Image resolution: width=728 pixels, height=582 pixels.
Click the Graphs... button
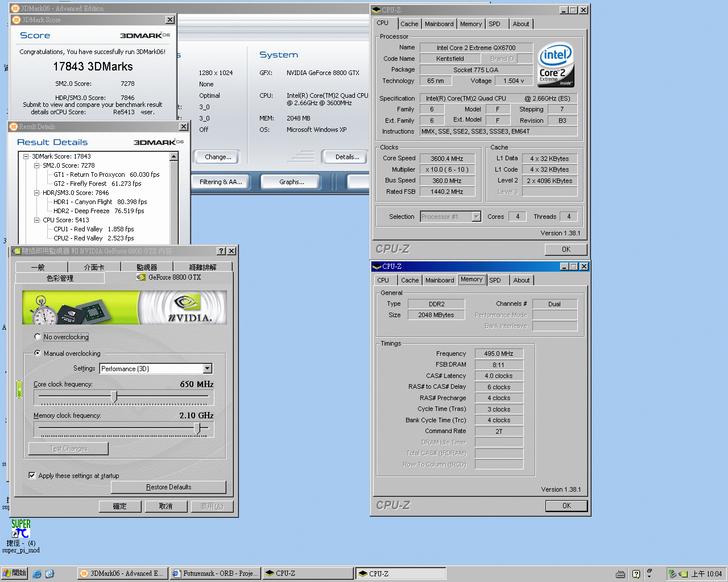click(292, 182)
